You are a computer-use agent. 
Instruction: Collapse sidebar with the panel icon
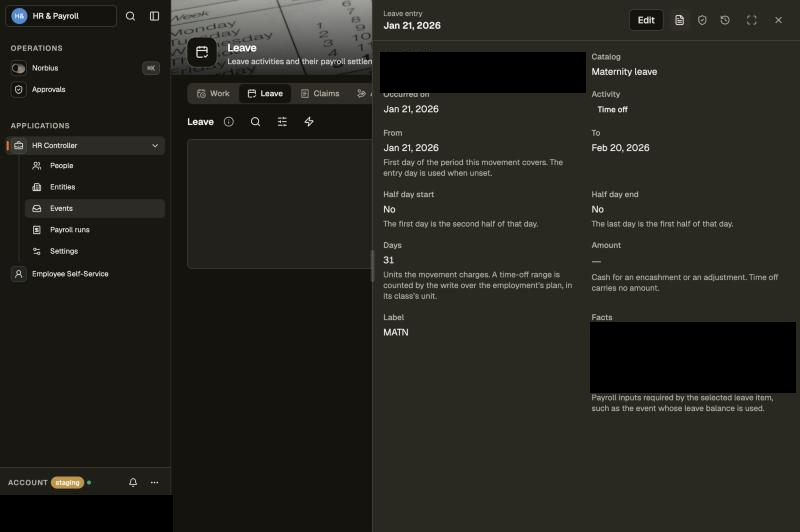click(x=155, y=16)
